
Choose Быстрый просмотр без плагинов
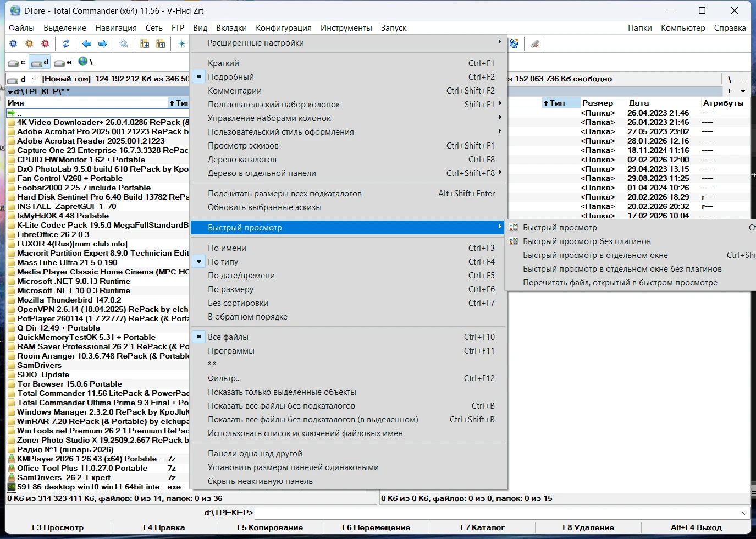587,241
